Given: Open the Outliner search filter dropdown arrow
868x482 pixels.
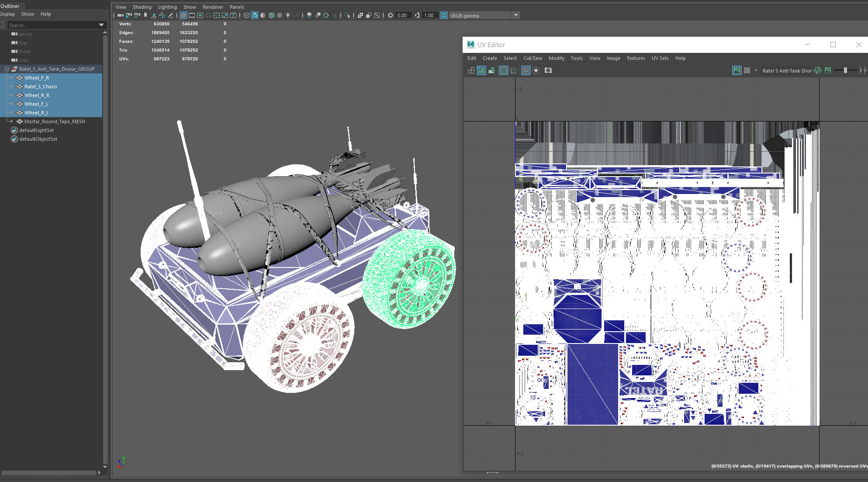Looking at the screenshot, I should 101,25.
